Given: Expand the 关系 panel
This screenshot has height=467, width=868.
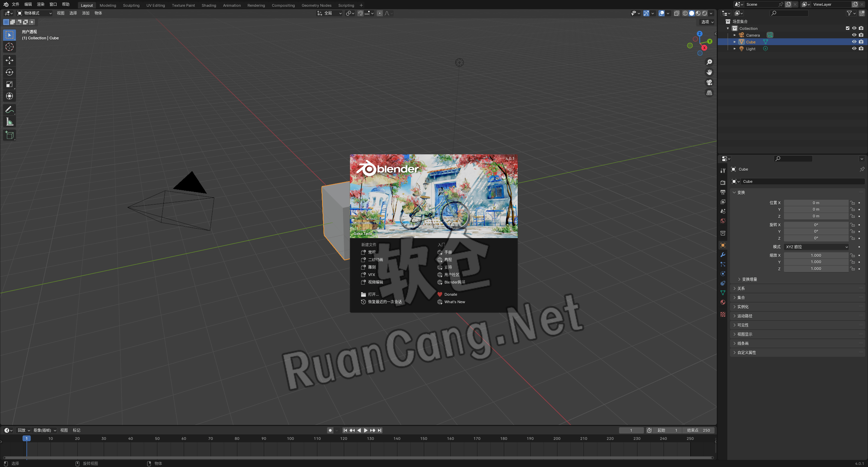Looking at the screenshot, I should 741,288.
